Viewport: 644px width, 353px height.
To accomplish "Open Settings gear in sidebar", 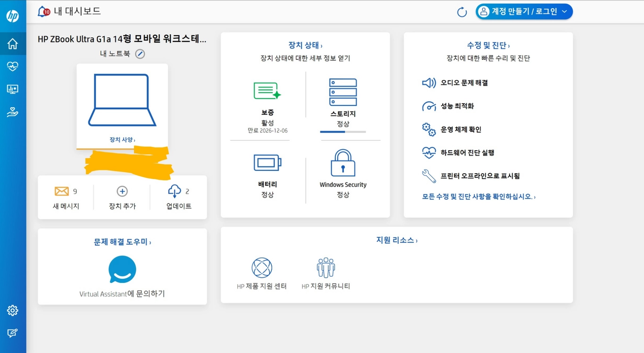I will click(x=13, y=311).
